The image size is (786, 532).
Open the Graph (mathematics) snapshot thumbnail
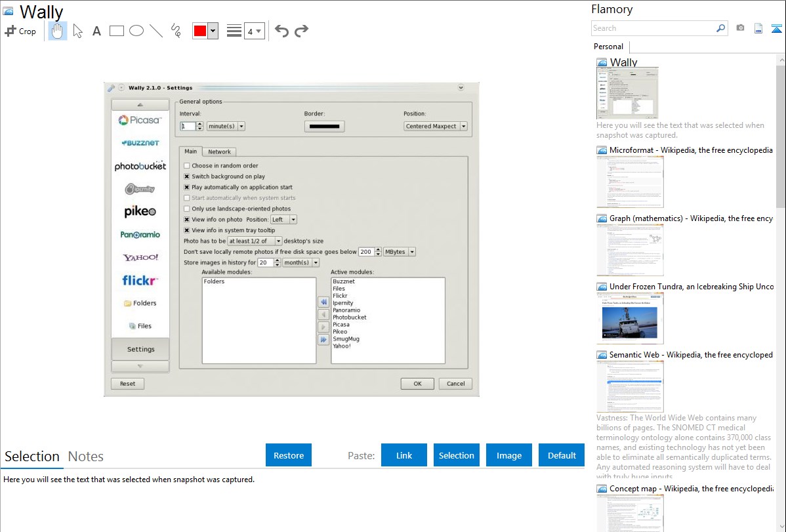click(630, 250)
